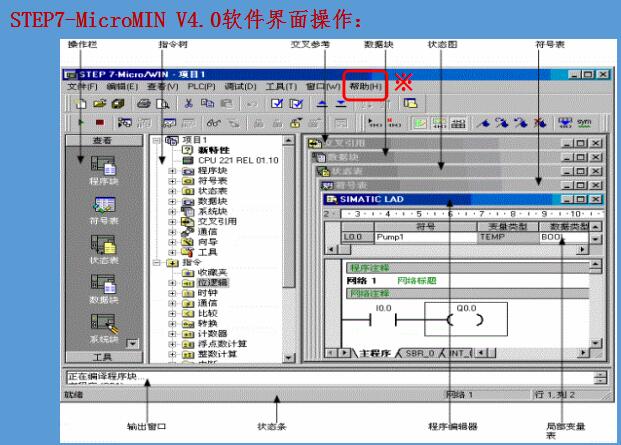The width and height of the screenshot is (621, 445).
Task: Select the I0.0 contact in the ladder
Action: pyautogui.click(x=383, y=319)
